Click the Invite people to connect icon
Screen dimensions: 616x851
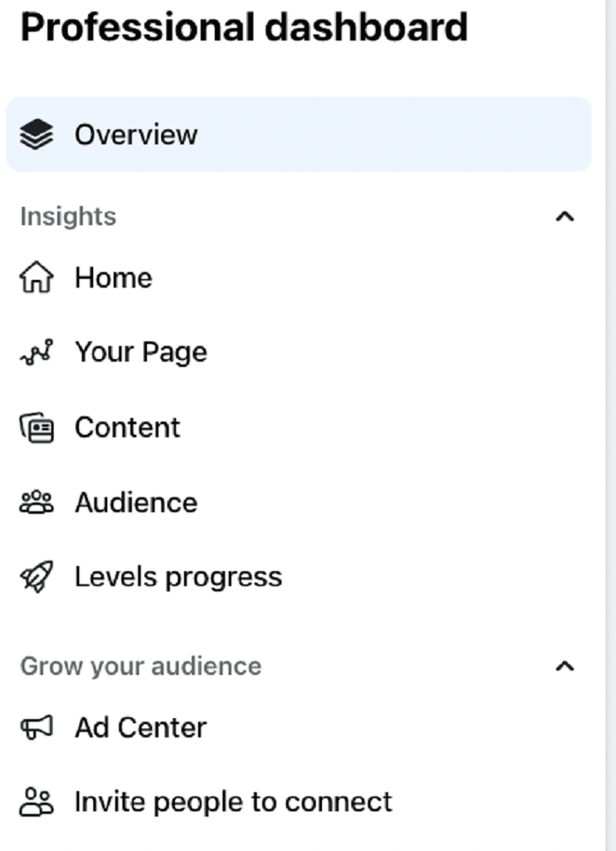[36, 802]
